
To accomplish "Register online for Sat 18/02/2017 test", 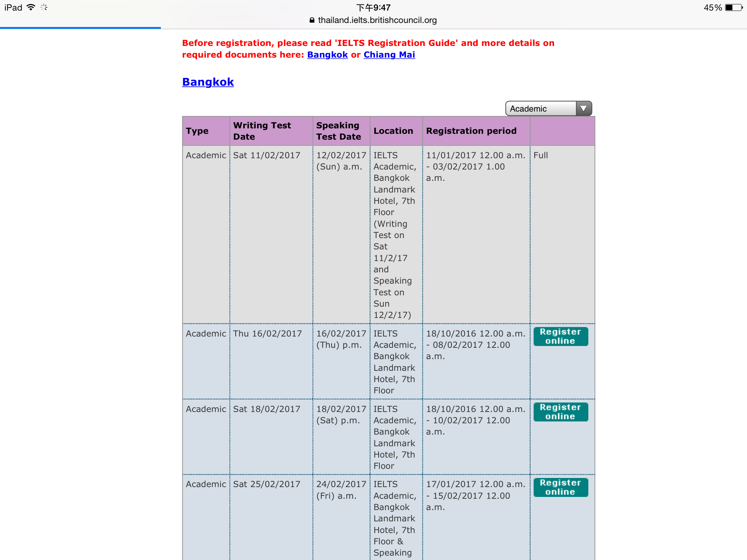I will [561, 412].
